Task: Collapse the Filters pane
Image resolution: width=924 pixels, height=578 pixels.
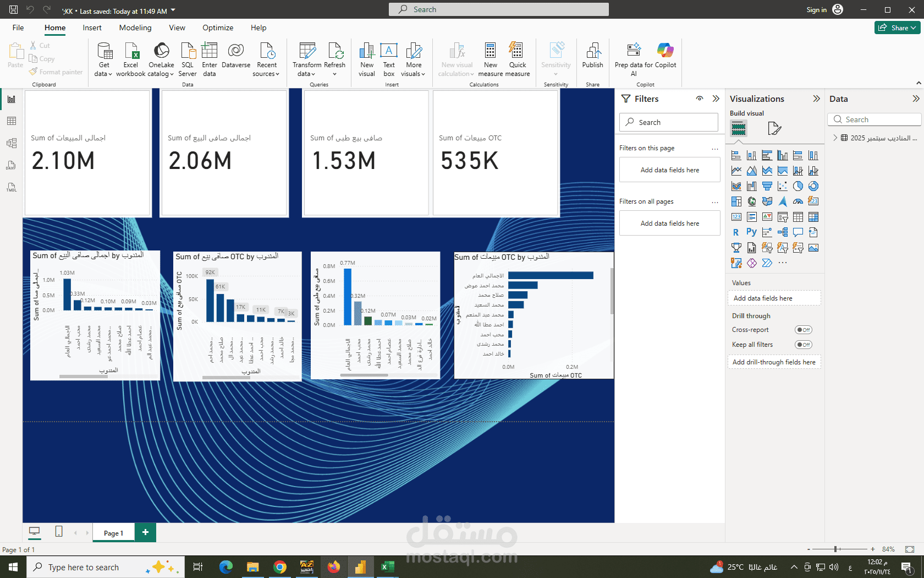Action: [716, 99]
